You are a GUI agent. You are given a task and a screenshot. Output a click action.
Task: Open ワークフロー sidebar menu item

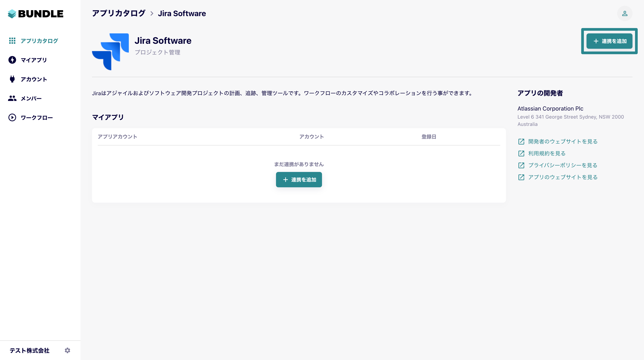tap(37, 118)
